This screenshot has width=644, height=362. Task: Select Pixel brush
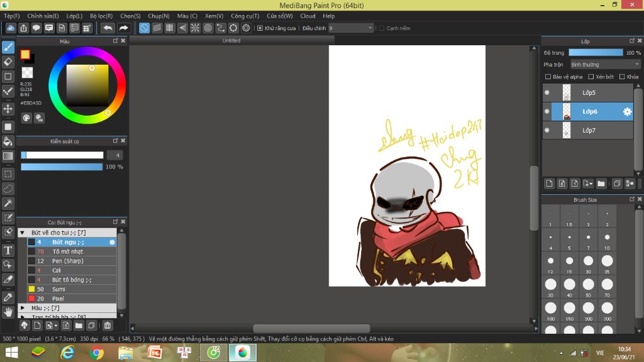pyautogui.click(x=72, y=299)
